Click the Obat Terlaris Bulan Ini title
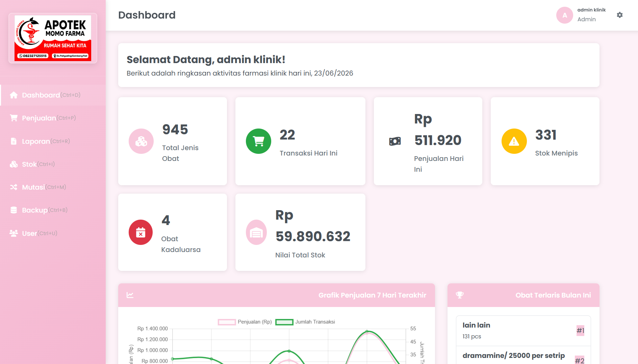Screen dimensions: 638x364 click(x=553, y=295)
